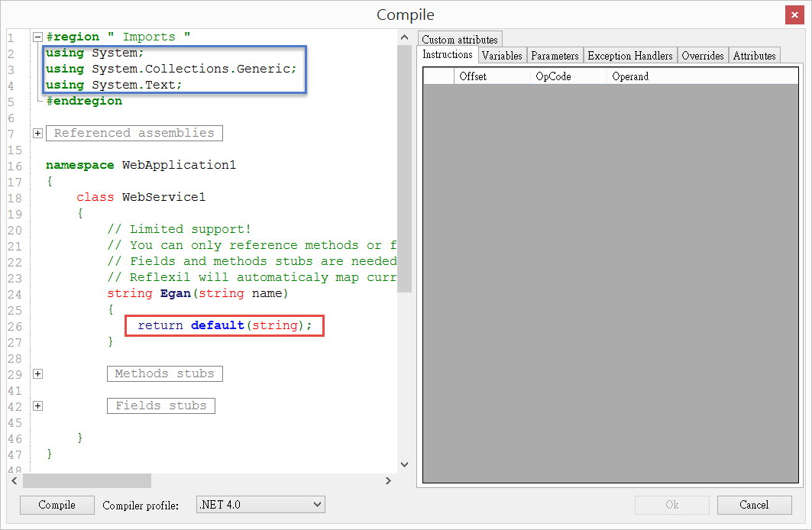This screenshot has width=812, height=530.
Task: Click the Offset column header
Action: [x=473, y=76]
